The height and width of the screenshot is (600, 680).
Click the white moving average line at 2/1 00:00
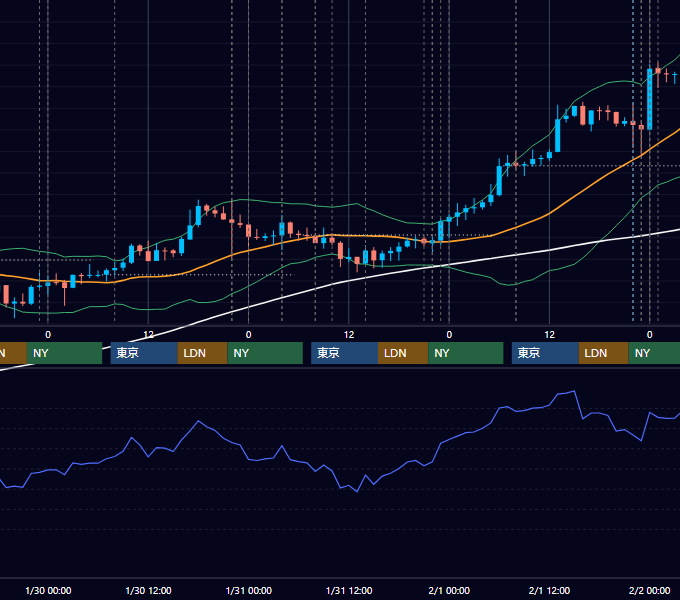coord(449,264)
